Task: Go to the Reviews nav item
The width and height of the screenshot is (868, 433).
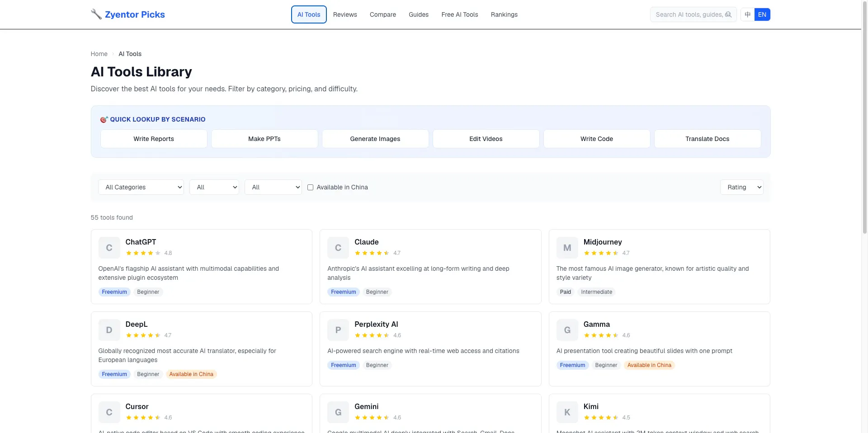Action: pyautogui.click(x=345, y=14)
